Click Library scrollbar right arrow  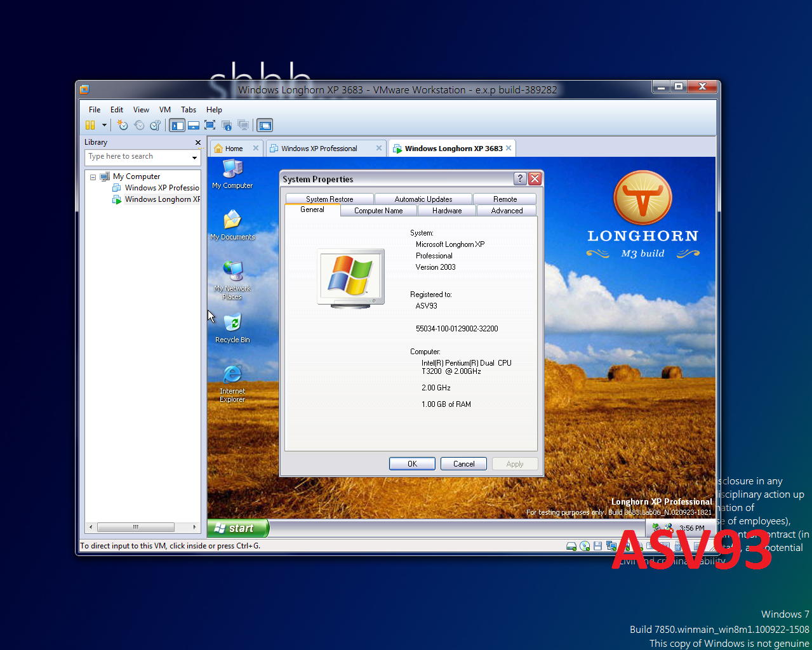click(194, 527)
